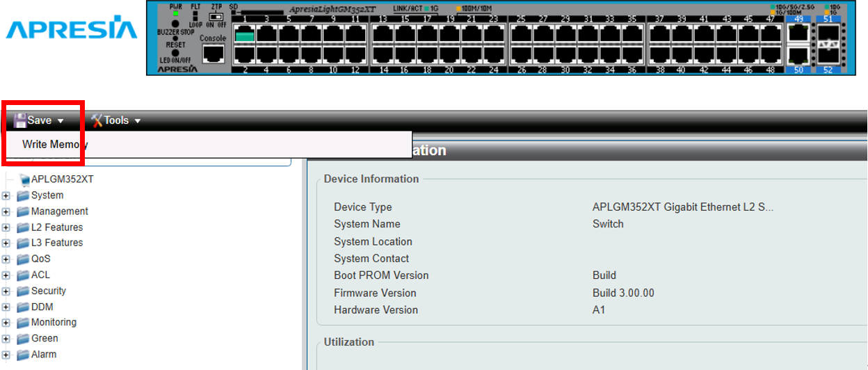Click port 50 on the switch image
This screenshot has width=868, height=370.
pos(798,56)
